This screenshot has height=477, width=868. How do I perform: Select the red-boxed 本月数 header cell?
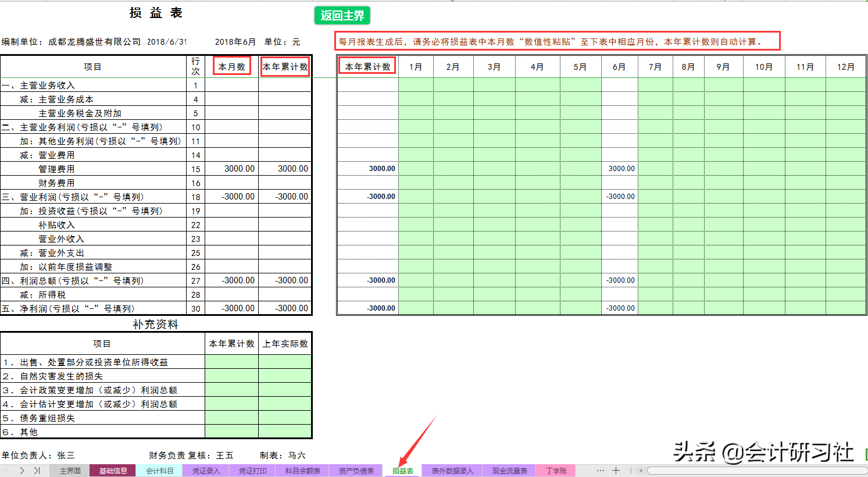[232, 66]
